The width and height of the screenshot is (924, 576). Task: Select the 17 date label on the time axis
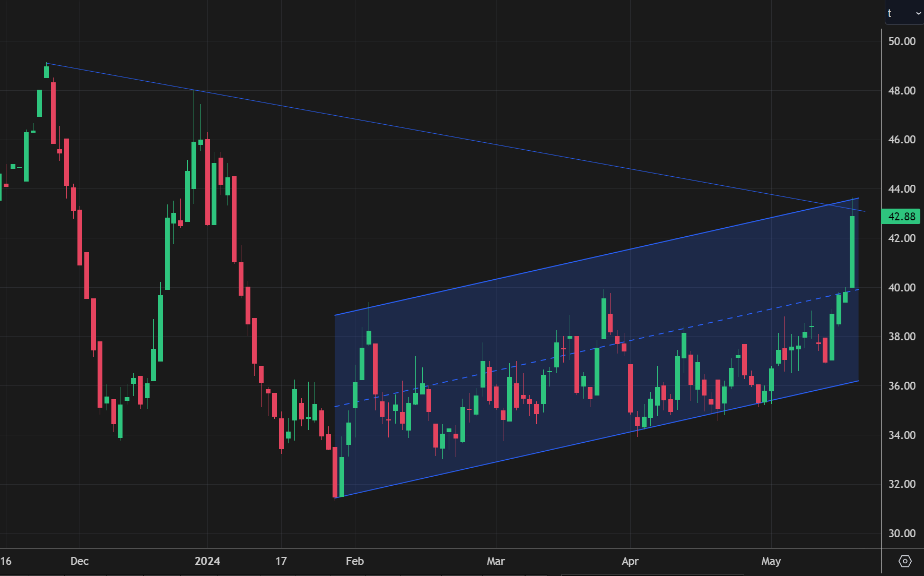(281, 561)
